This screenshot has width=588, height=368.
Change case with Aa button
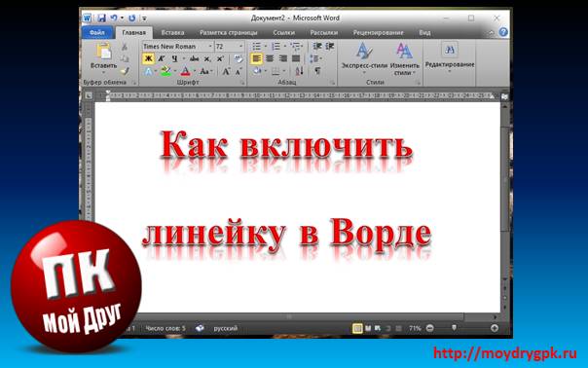click(x=205, y=71)
